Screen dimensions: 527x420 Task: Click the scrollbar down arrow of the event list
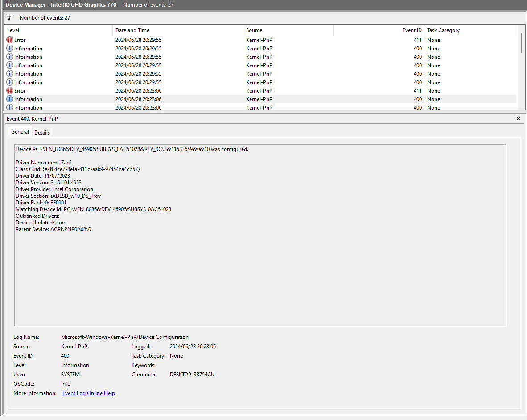(522, 106)
